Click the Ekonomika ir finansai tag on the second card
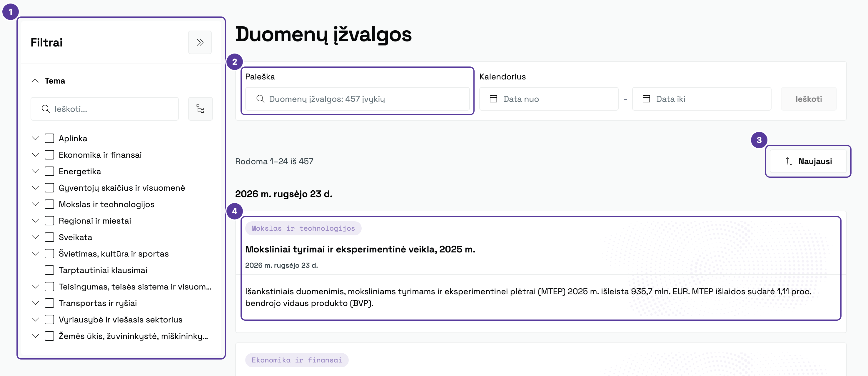The image size is (868, 376). pos(296,360)
